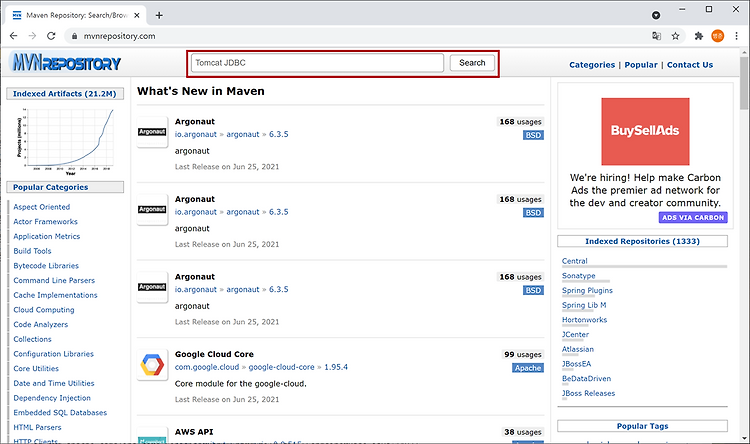Open Bytecode Libraries category
Screen dimensions: 750x444
[x=46, y=266]
